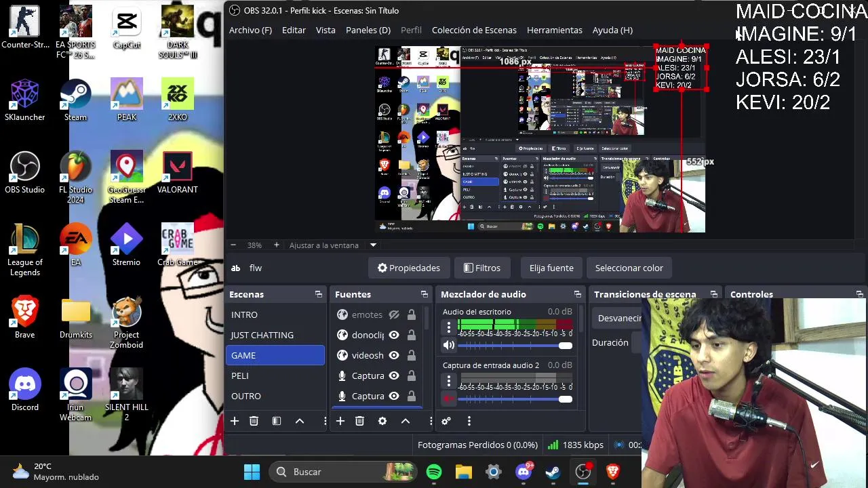Open Propiedades for selected source

pos(409,268)
